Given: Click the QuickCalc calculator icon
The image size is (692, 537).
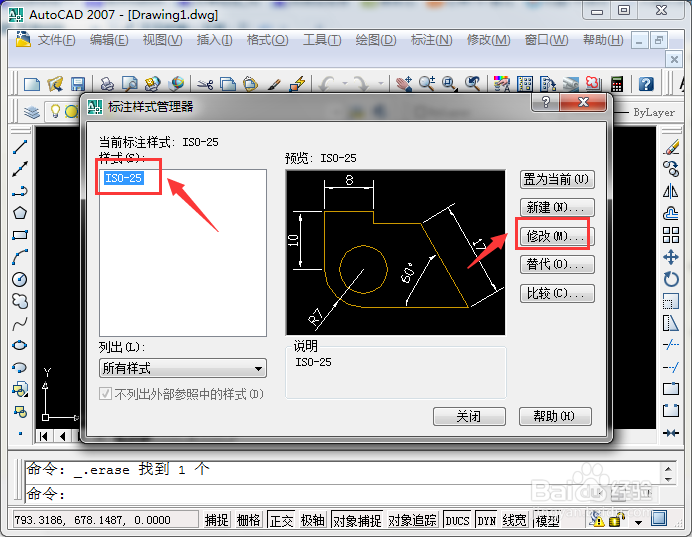Looking at the screenshot, I should point(617,83).
